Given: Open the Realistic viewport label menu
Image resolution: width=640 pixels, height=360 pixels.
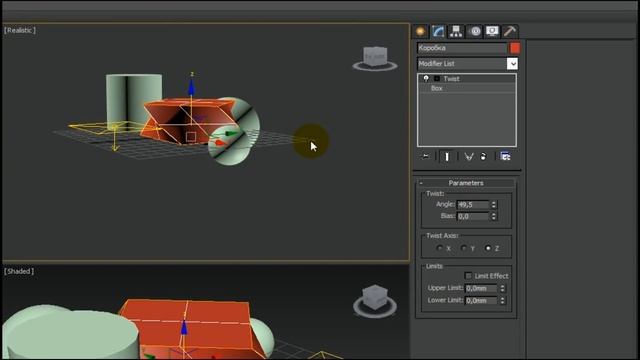Looking at the screenshot, I should tap(20, 30).
